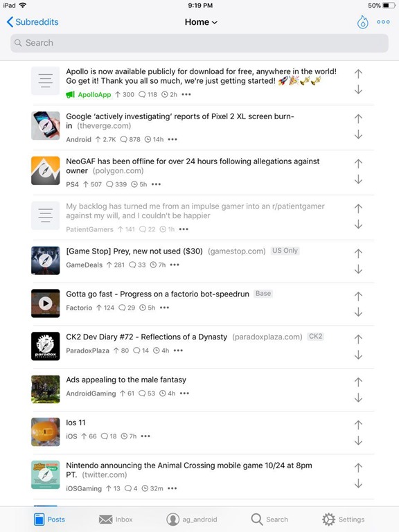This screenshot has height=532, width=399.
Task: Upvote the Apollo availability announcement post
Action: tap(358, 73)
